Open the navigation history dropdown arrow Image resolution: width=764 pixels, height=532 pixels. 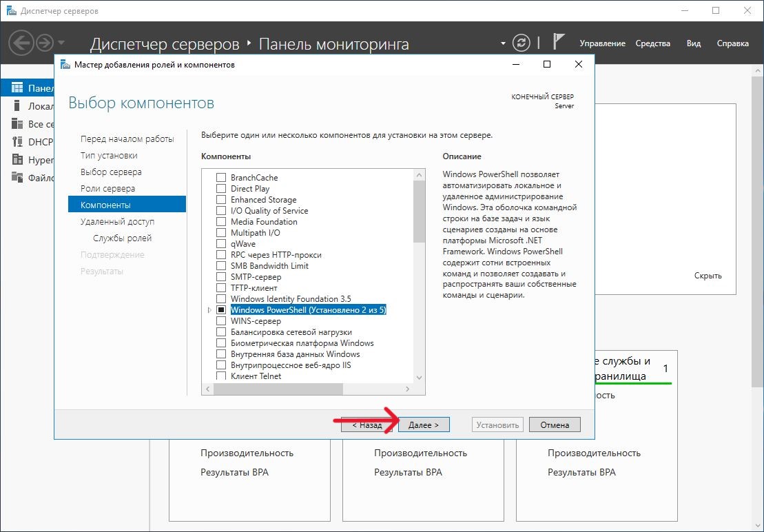point(61,43)
